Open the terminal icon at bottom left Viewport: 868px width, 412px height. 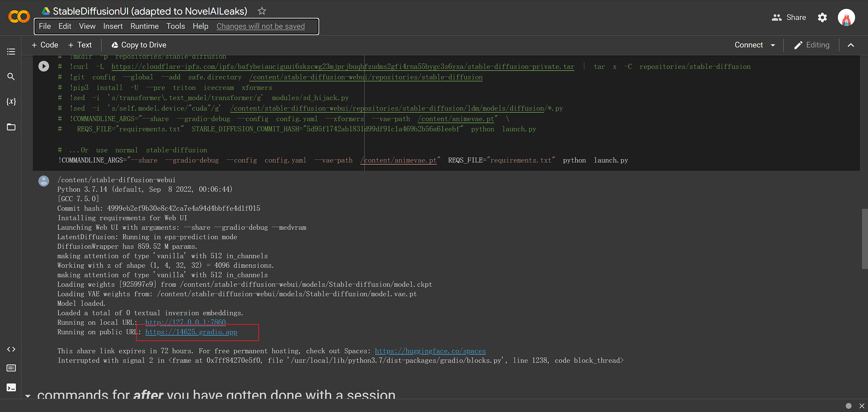click(x=11, y=388)
